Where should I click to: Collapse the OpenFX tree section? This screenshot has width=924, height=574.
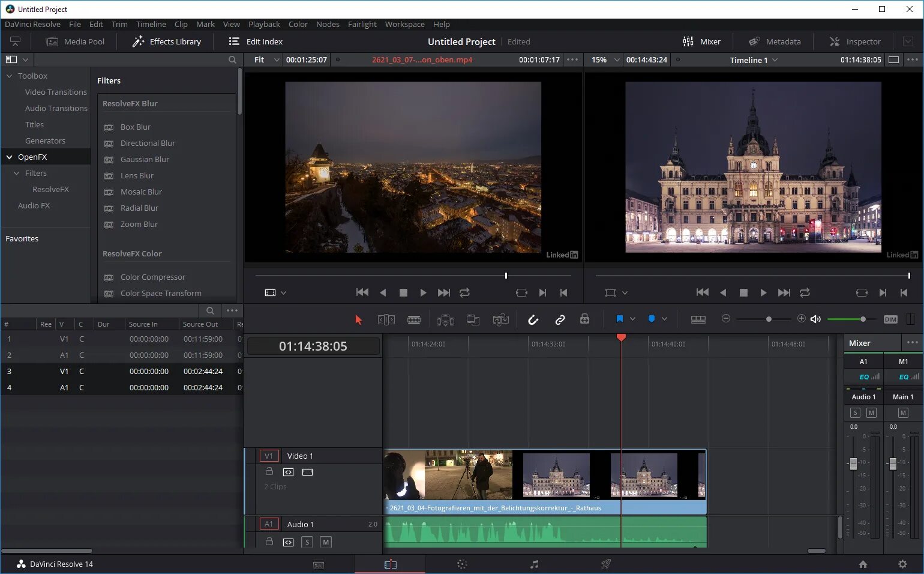coord(10,157)
